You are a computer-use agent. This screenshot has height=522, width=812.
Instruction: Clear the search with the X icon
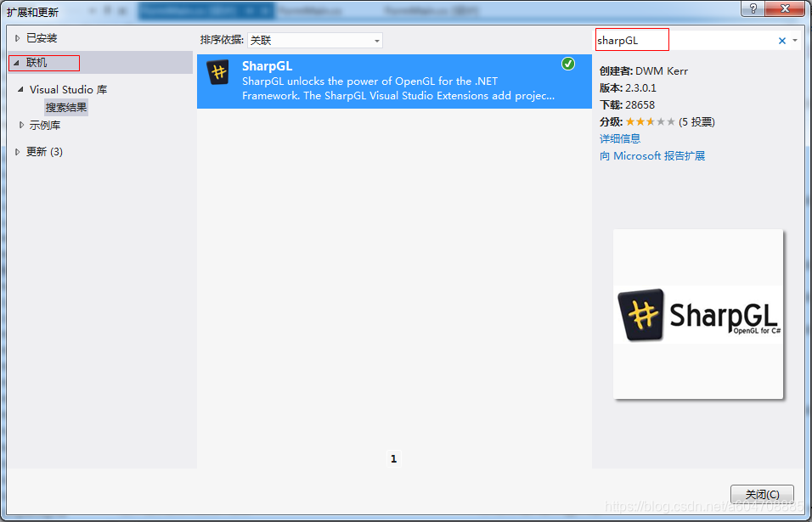(x=782, y=41)
